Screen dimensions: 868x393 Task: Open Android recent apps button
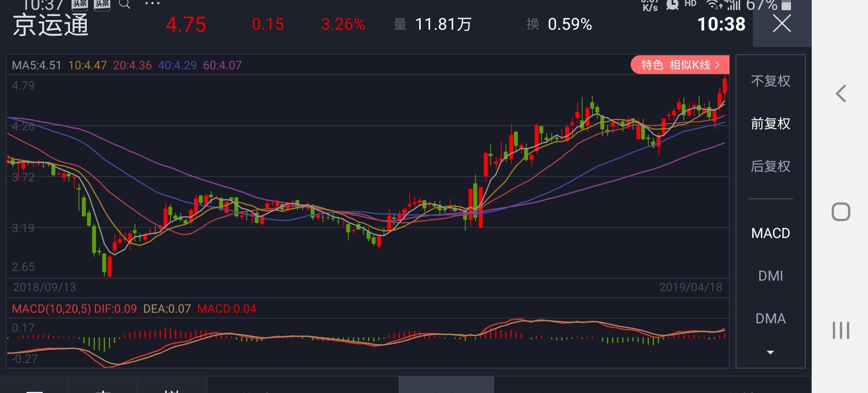pyautogui.click(x=841, y=330)
